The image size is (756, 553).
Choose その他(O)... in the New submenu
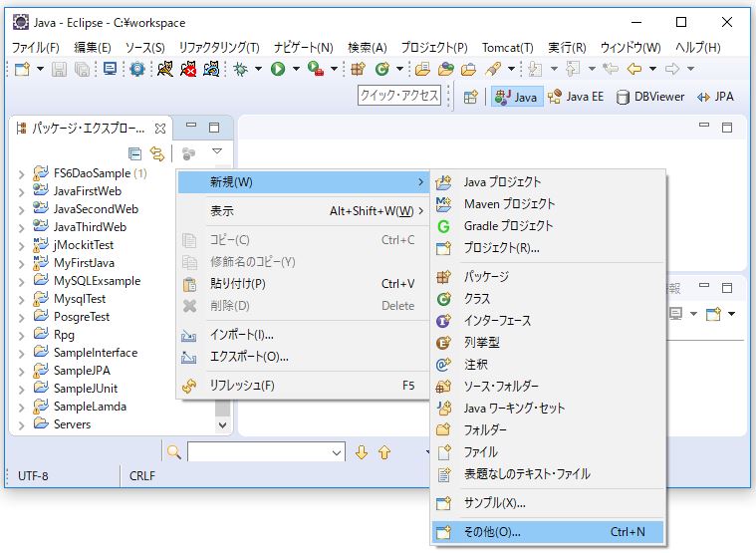pos(548,532)
